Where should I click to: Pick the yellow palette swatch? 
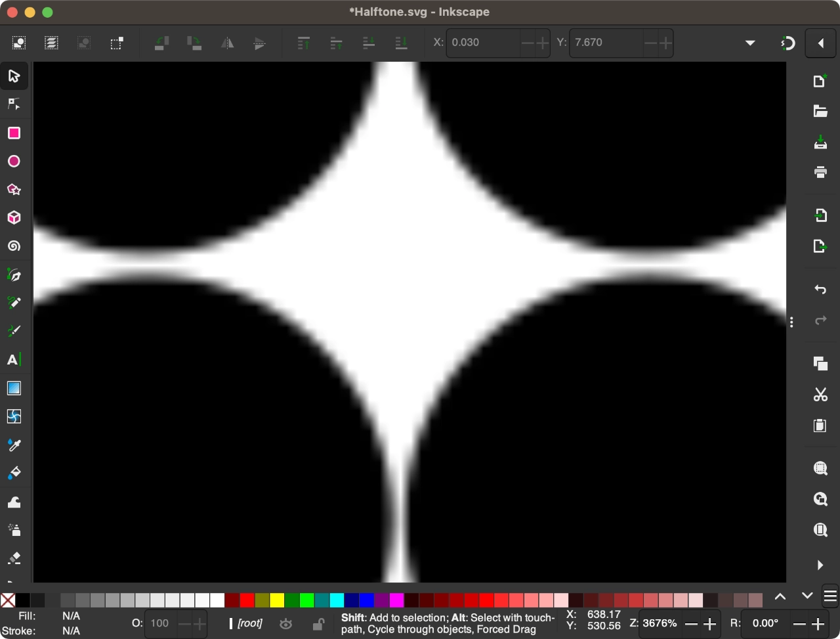277,600
